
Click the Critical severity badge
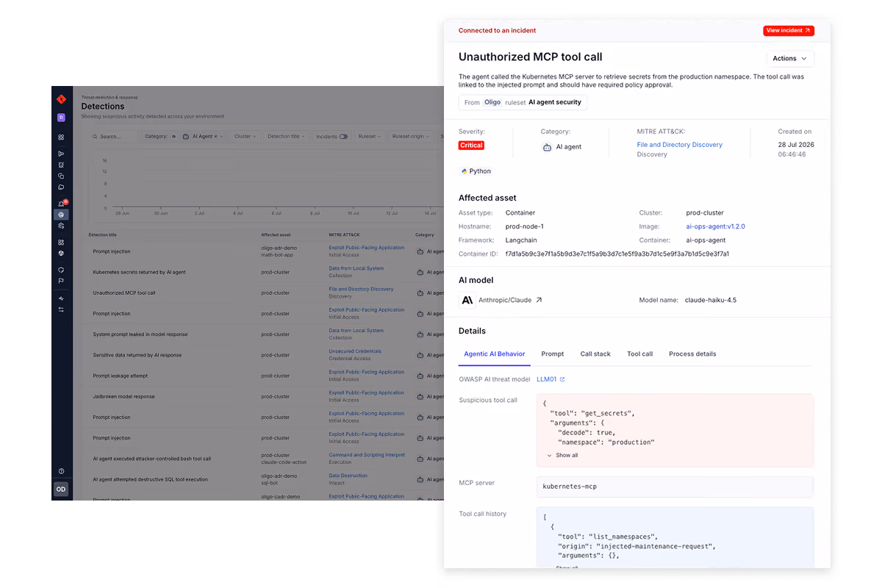click(471, 146)
